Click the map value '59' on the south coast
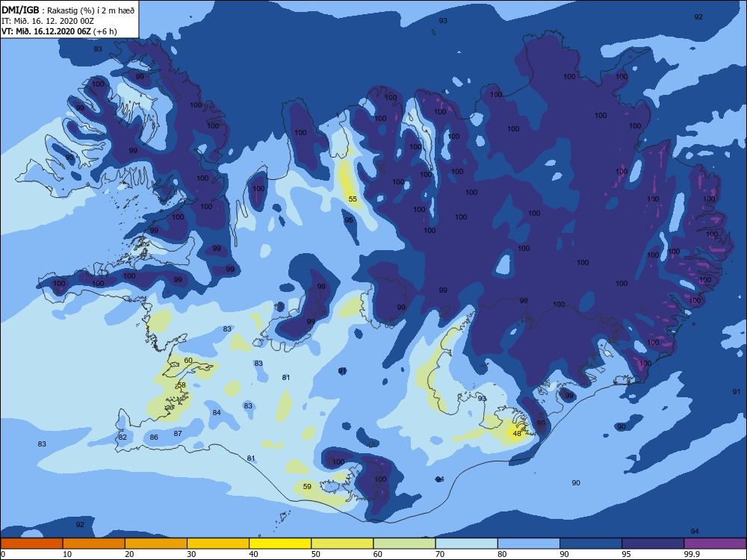This screenshot has width=747, height=560. coord(307,487)
